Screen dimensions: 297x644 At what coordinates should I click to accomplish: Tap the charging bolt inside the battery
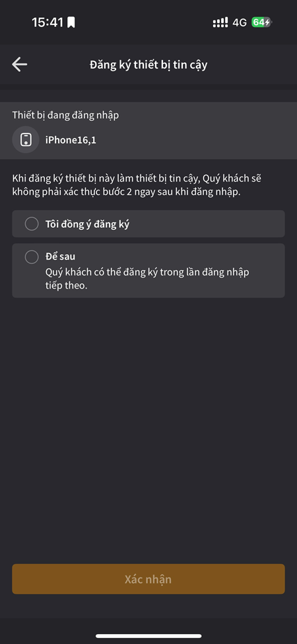click(x=267, y=22)
